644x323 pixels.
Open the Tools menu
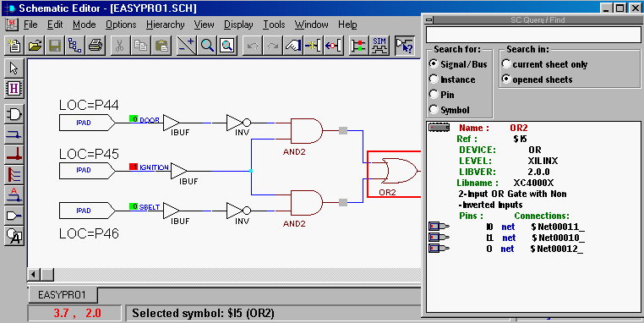(274, 25)
